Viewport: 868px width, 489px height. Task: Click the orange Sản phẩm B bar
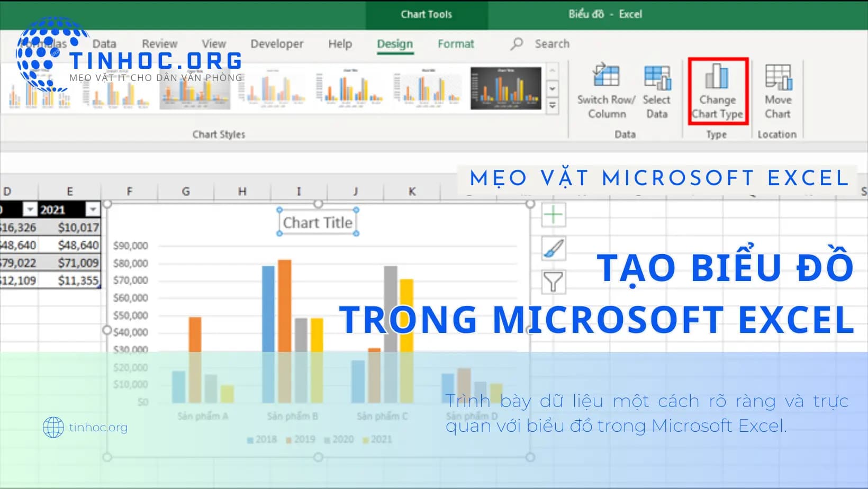[285, 331]
